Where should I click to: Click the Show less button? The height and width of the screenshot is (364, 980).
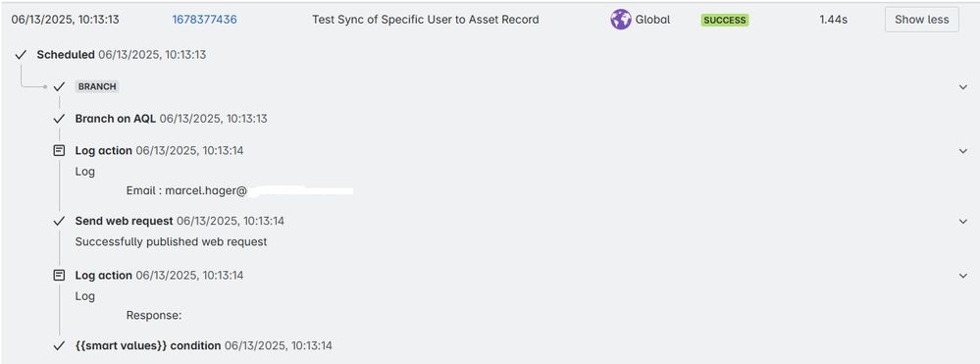pos(922,20)
